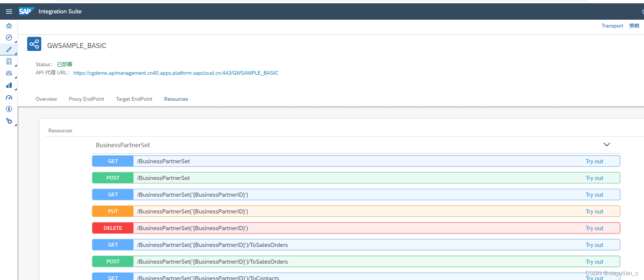This screenshot has height=280, width=644.
Task: Open the Monetize dollar icon
Action: click(9, 109)
